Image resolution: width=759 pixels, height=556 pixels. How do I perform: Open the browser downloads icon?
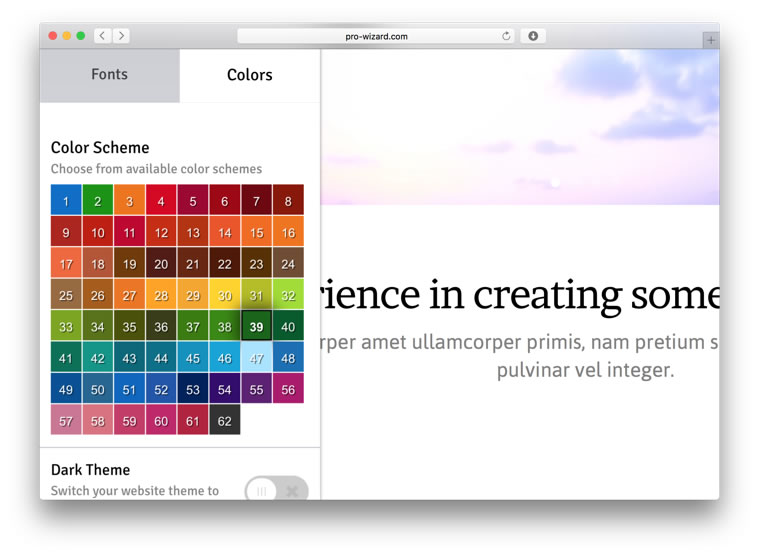(533, 36)
